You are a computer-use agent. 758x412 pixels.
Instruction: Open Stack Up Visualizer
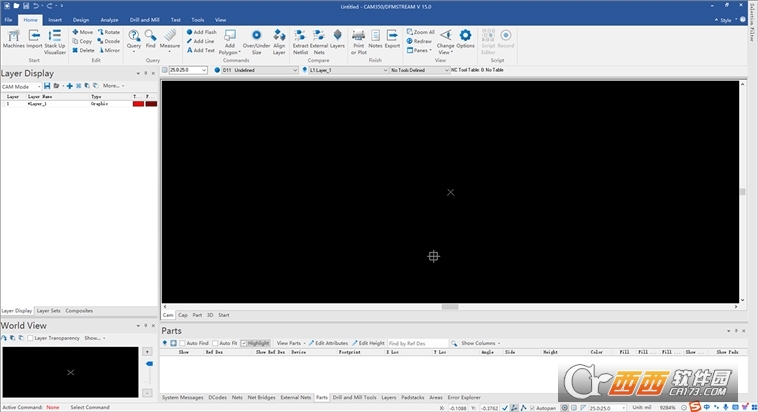[55, 42]
